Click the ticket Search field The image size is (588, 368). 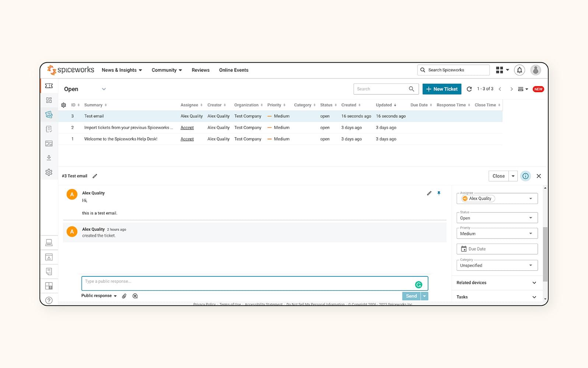[x=386, y=89]
